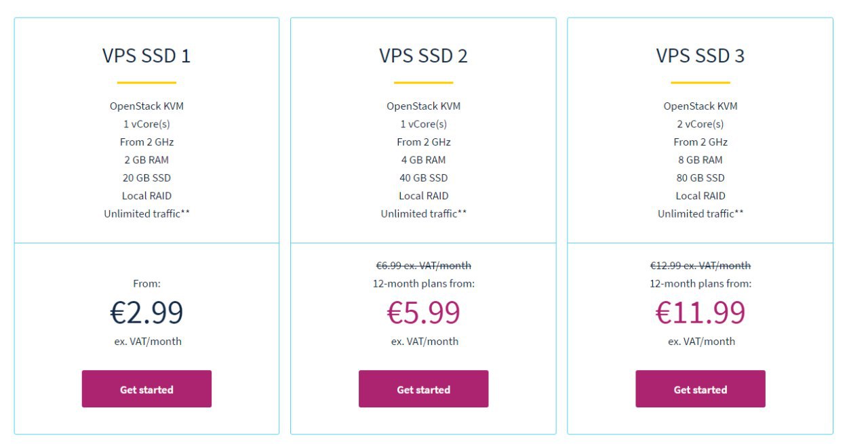This screenshot has height=444, width=868.
Task: Click the struck-through €6.99 ex. VAT/month text
Action: pos(423,266)
